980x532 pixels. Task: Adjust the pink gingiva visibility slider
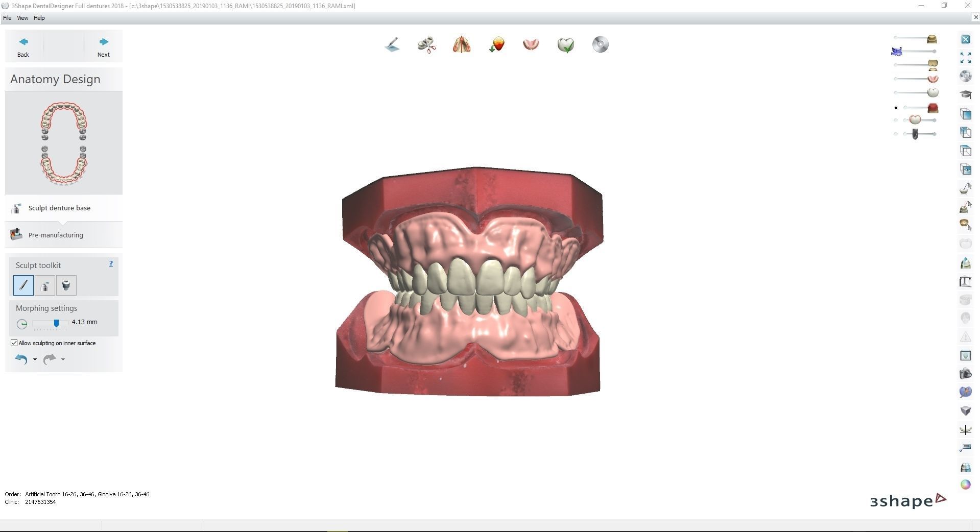(933, 79)
